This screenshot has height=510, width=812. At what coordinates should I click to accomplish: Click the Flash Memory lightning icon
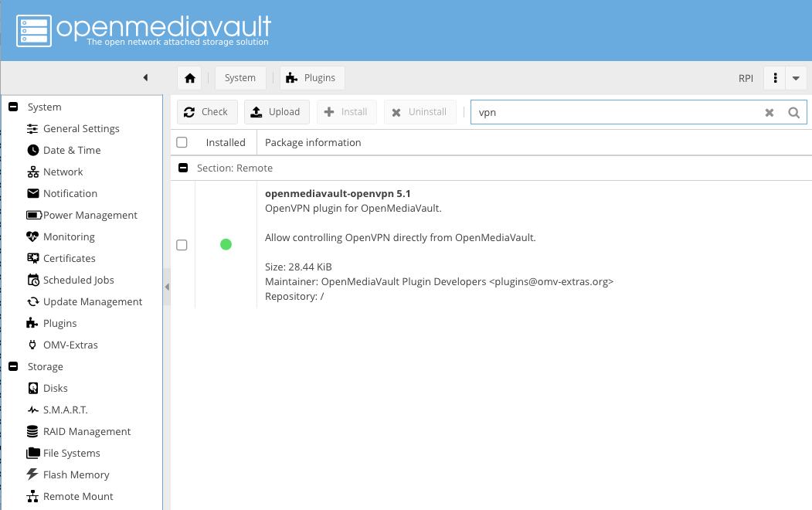[32, 474]
